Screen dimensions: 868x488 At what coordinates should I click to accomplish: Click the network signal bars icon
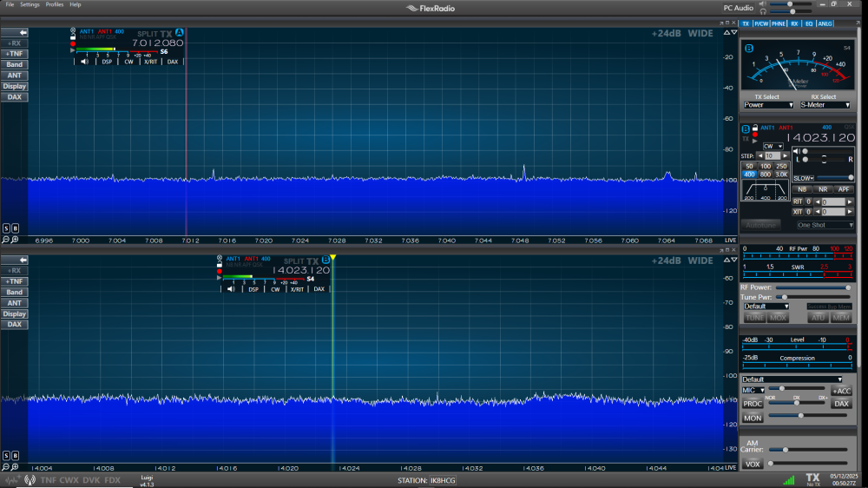[788, 479]
